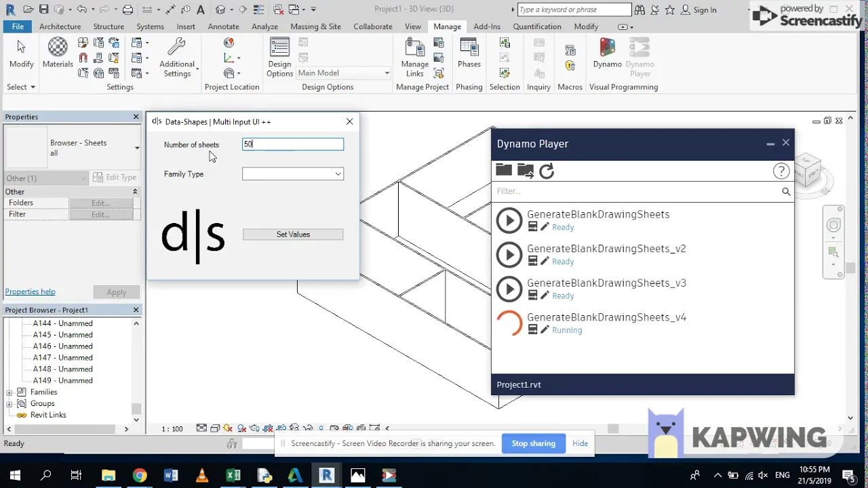This screenshot has width=868, height=488.
Task: Open Dynamo Player help question mark
Action: [781, 171]
